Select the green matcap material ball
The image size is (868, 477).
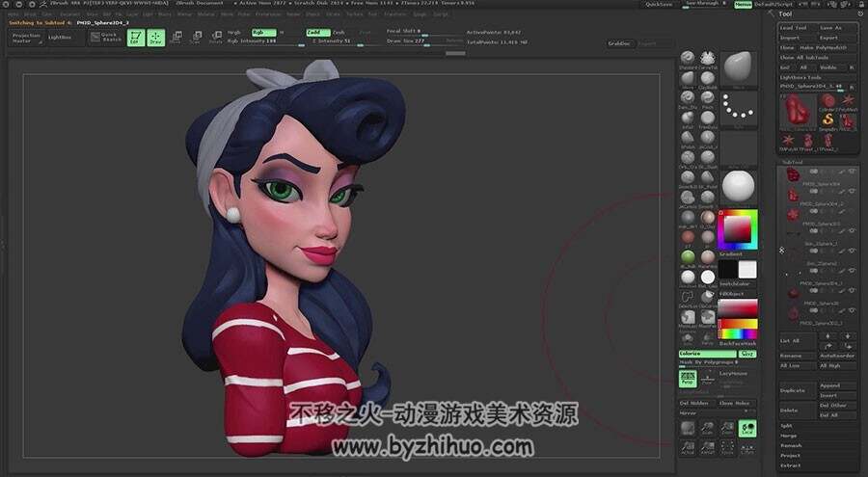pos(688,258)
